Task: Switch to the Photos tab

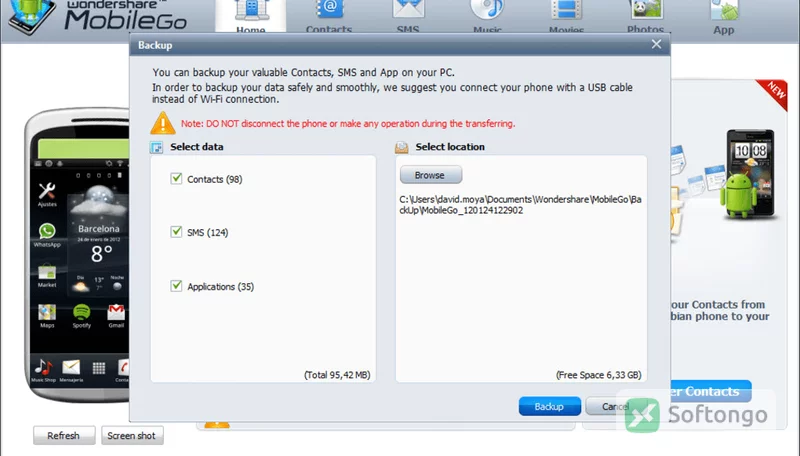Action: pos(645,16)
